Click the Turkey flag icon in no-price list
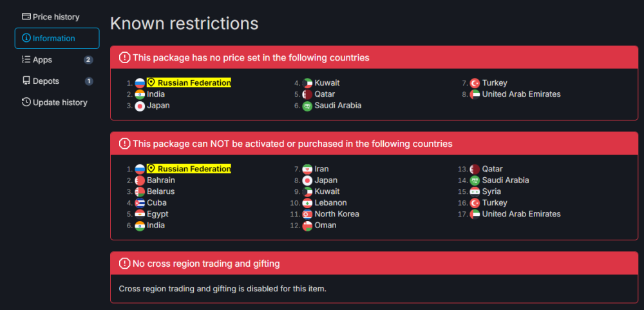 (x=475, y=83)
